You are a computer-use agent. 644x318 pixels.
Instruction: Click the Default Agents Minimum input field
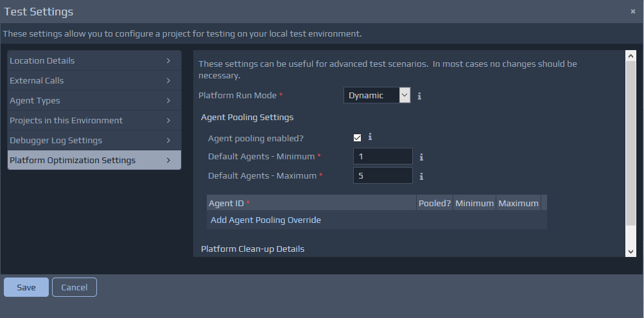click(x=383, y=156)
